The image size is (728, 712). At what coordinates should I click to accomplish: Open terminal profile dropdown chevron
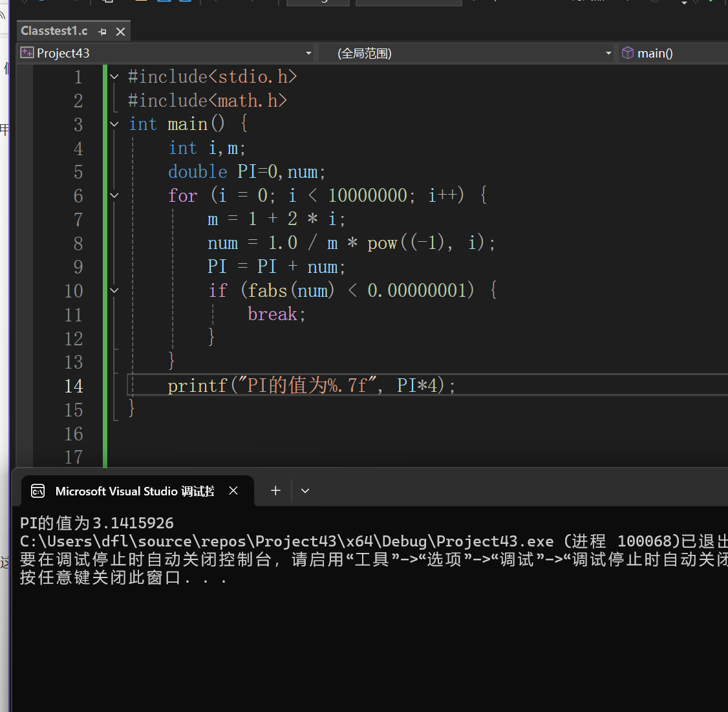coord(305,491)
